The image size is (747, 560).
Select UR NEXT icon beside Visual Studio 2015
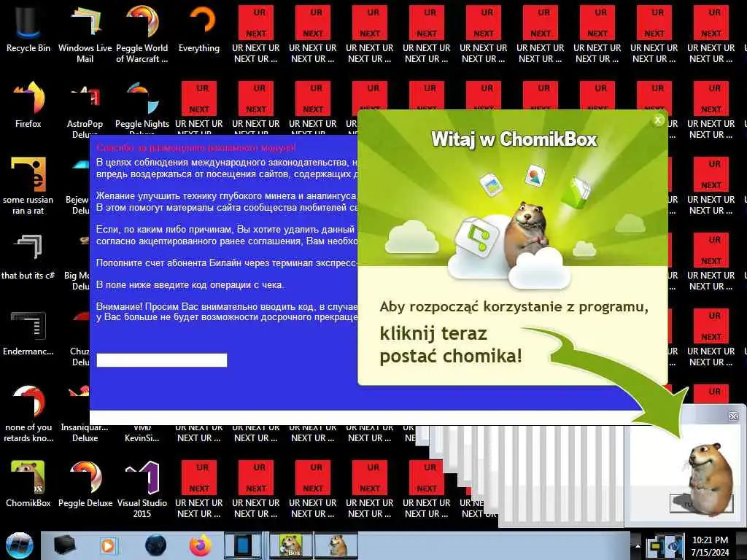click(x=199, y=489)
